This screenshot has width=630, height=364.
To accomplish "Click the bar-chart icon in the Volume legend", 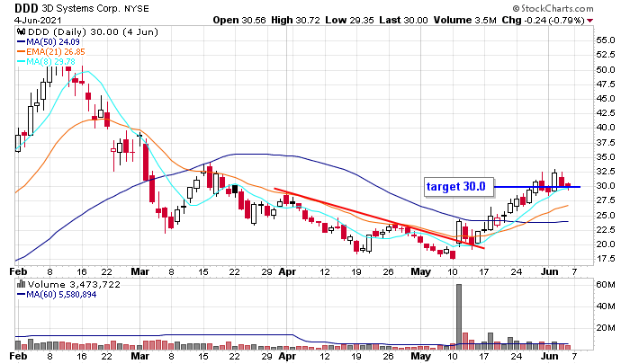I will [x=22, y=284].
